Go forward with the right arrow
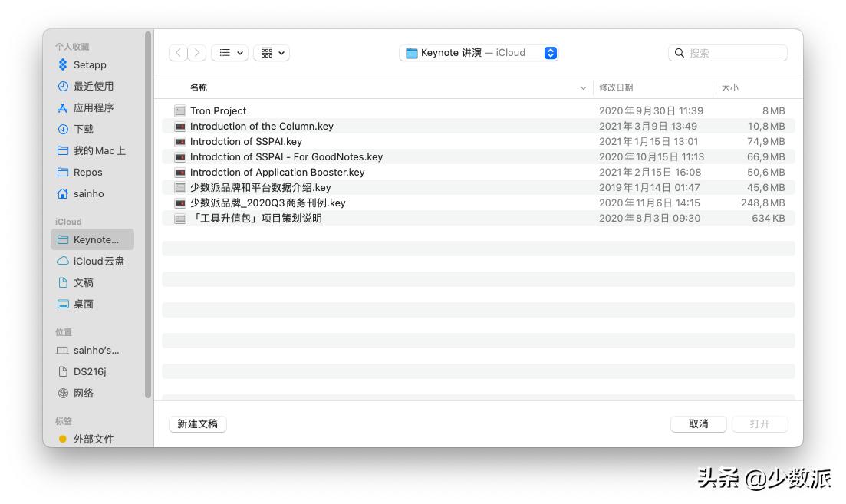This screenshot has width=846, height=504. (x=197, y=53)
